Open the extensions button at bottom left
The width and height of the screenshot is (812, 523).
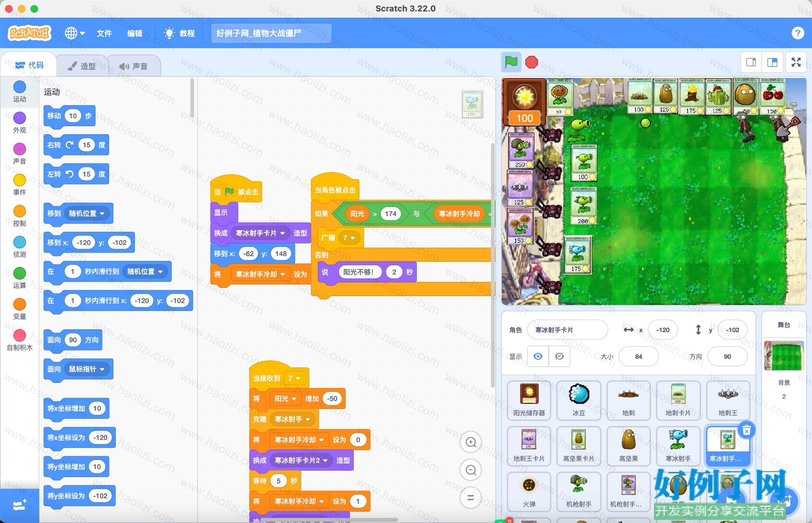pyautogui.click(x=19, y=505)
